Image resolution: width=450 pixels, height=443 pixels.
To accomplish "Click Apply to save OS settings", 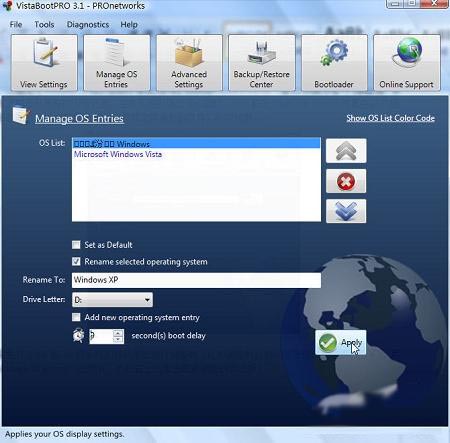I will tap(341, 342).
